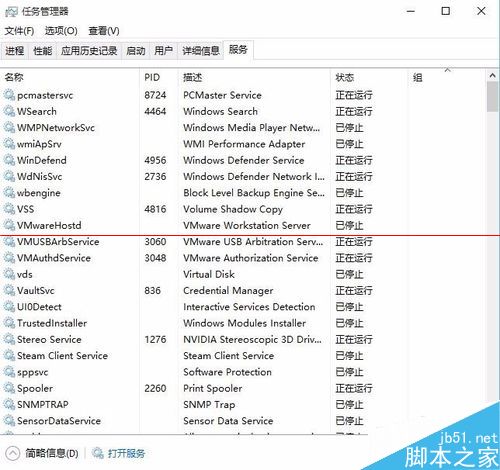Select the WinDefend service name
Screen dimensions: 500x470
pyautogui.click(x=42, y=160)
